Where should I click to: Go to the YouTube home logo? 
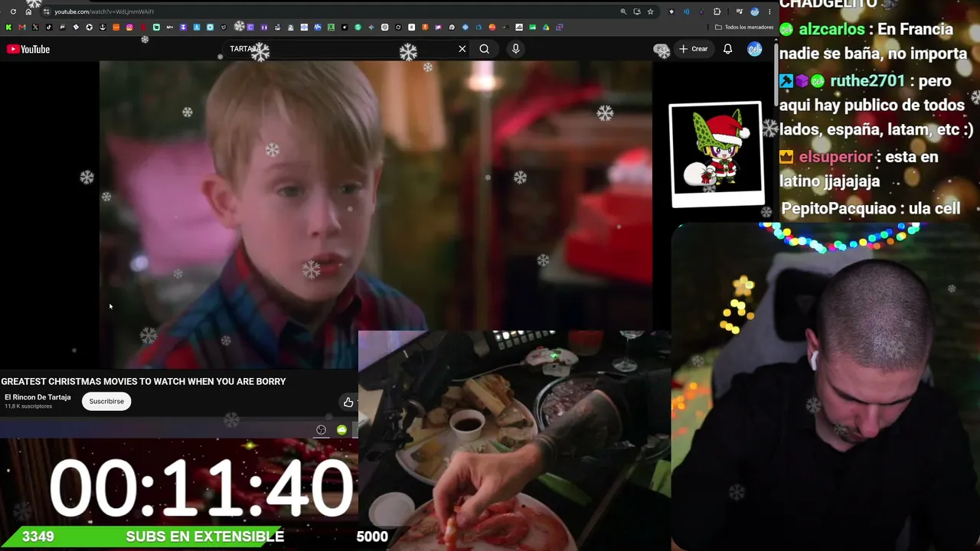28,49
